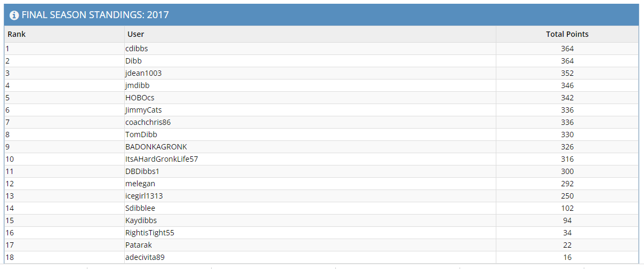This screenshot has height=269, width=644.
Task: Select the HOBOcs username
Action: click(x=140, y=98)
